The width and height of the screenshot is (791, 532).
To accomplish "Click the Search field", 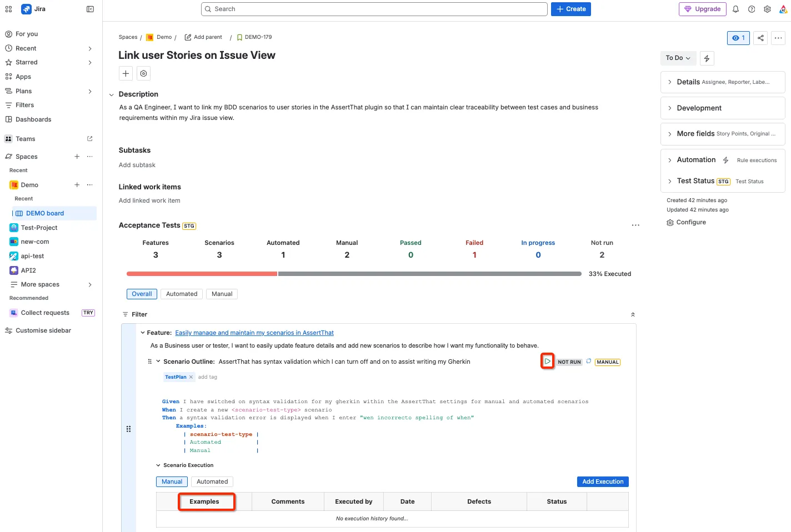I will [x=374, y=9].
